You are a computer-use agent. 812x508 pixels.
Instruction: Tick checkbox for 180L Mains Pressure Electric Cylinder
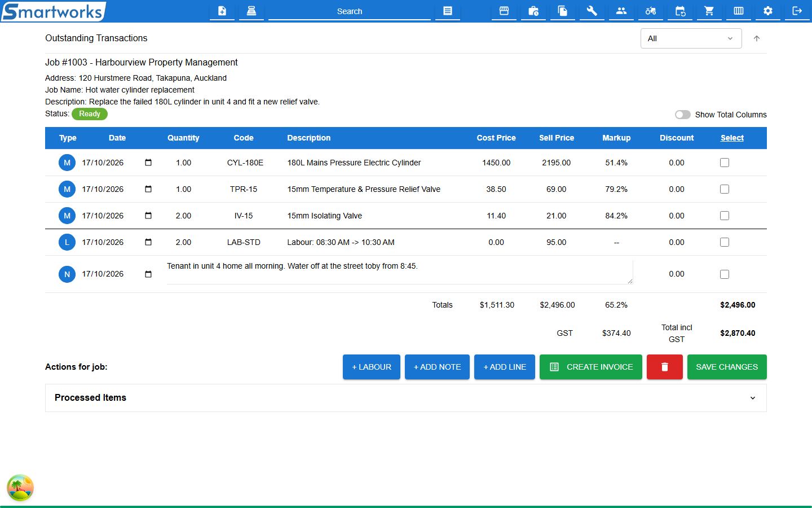[x=725, y=163]
